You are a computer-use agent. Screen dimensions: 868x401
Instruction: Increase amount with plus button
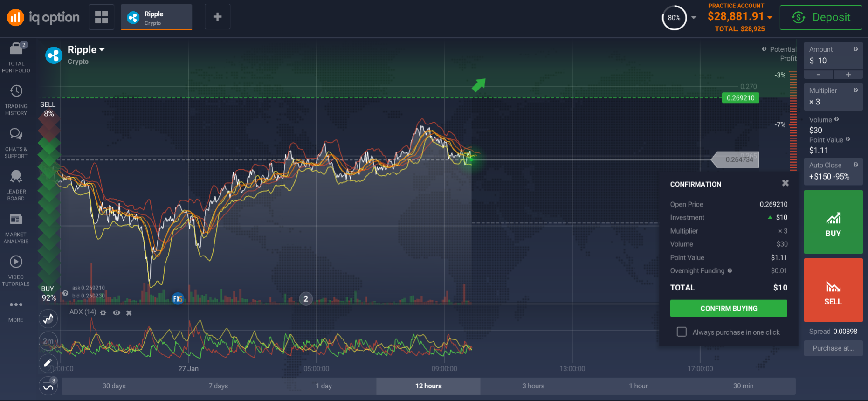click(848, 75)
